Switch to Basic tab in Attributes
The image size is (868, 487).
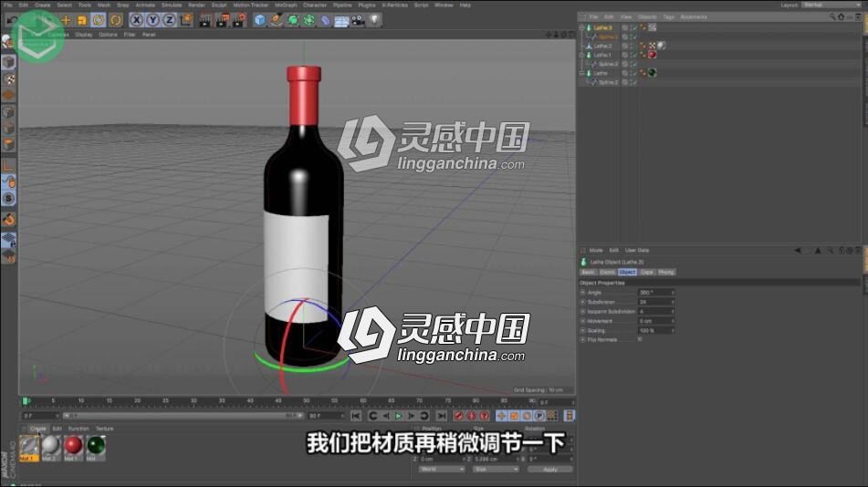[x=588, y=273]
